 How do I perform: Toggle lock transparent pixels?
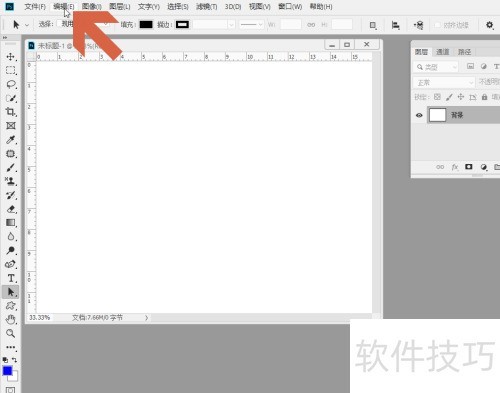pos(437,97)
